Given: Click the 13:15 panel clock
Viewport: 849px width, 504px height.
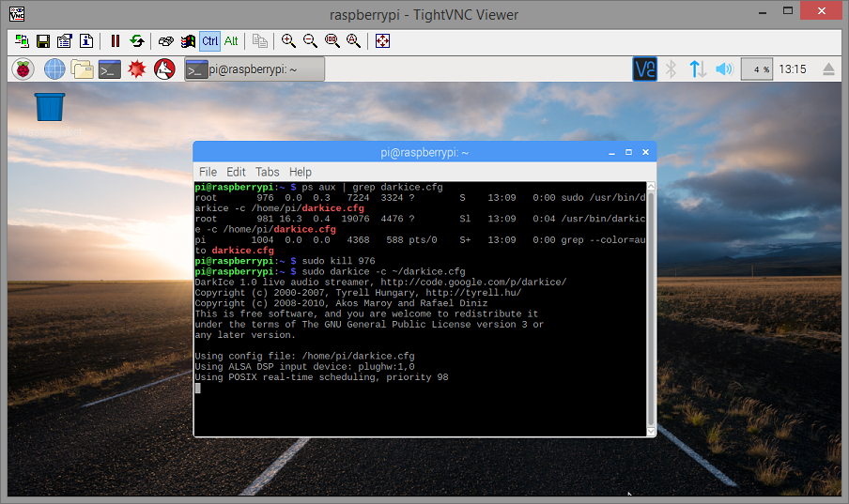Looking at the screenshot, I should pyautogui.click(x=793, y=69).
